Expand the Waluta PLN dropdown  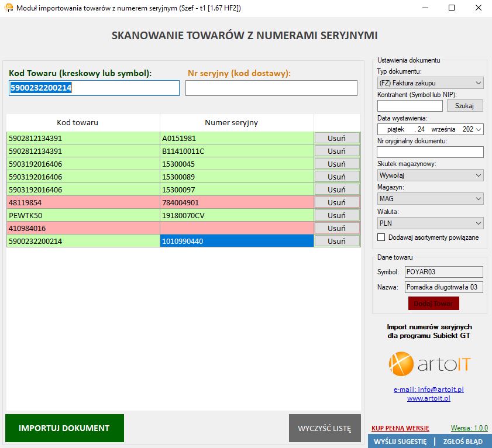click(430, 223)
